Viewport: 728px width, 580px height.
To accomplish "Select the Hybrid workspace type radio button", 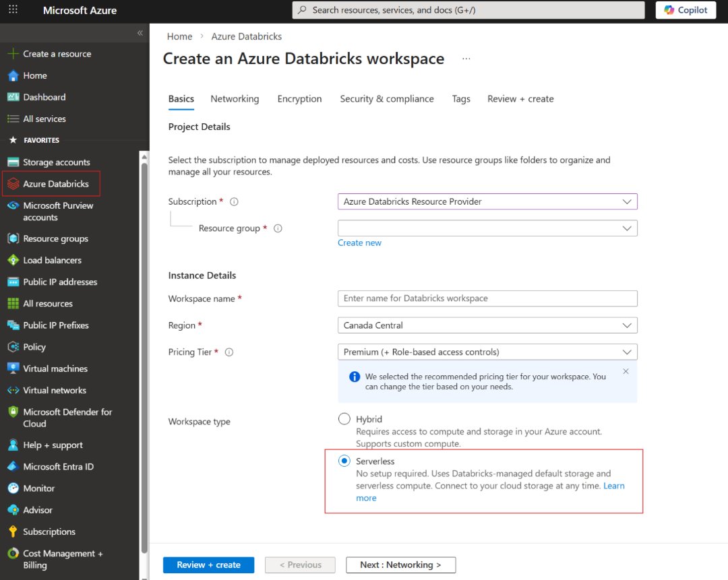I will [344, 419].
